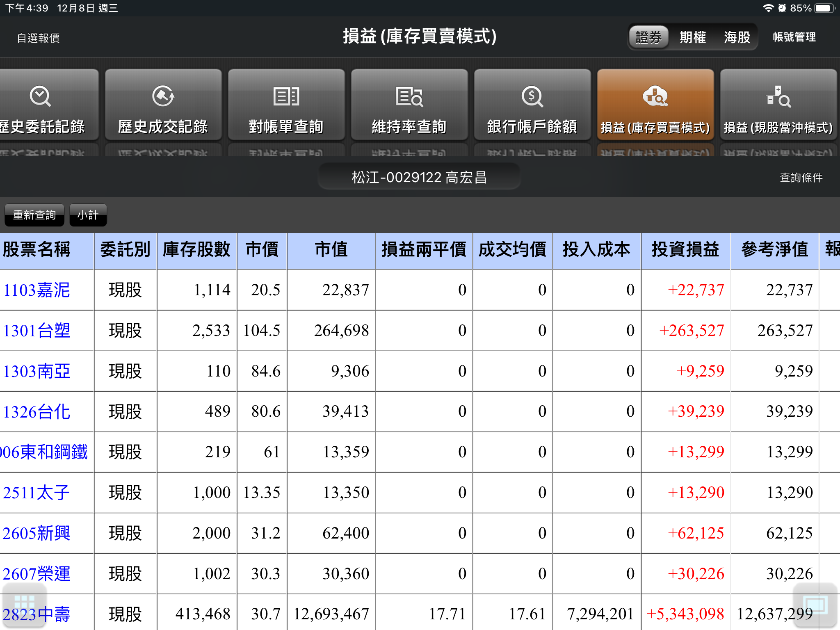Image resolution: width=840 pixels, height=630 pixels.
Task: Open 維持率查詢 search-list icon
Action: [x=409, y=96]
